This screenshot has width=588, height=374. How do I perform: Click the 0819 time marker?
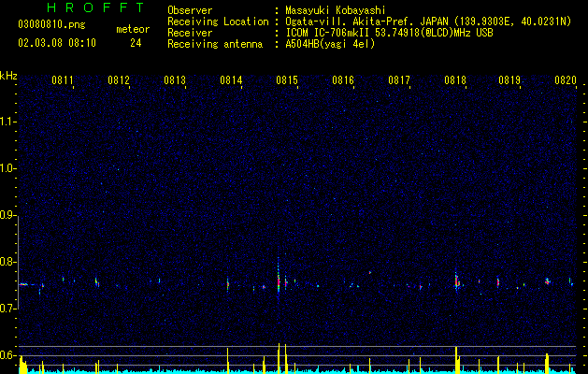[509, 80]
